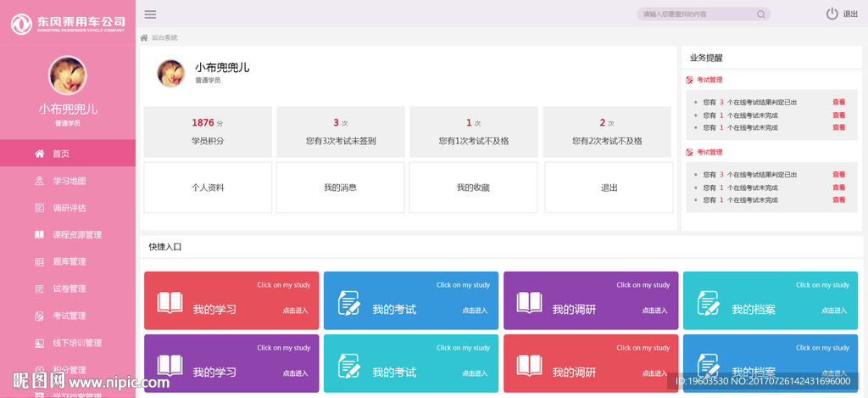Viewport: 868px width, 398px height.
Task: Click the sidebar user avatar photo
Action: coord(68,76)
